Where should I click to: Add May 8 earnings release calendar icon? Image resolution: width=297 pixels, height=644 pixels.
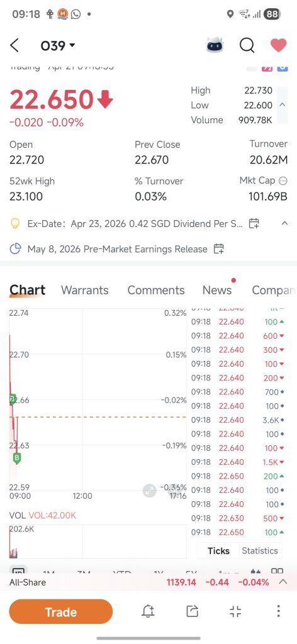coord(218,248)
